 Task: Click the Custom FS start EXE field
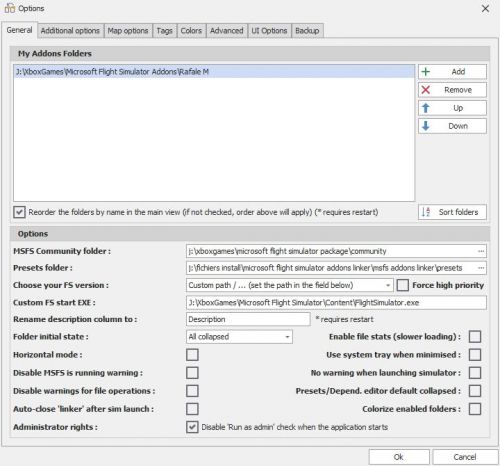336,303
